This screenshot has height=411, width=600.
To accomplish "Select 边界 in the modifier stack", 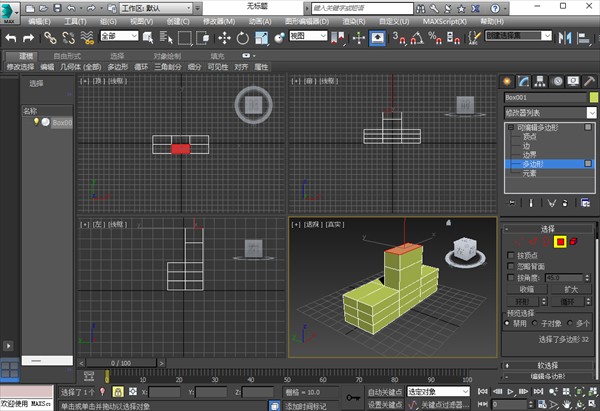I will 528,154.
